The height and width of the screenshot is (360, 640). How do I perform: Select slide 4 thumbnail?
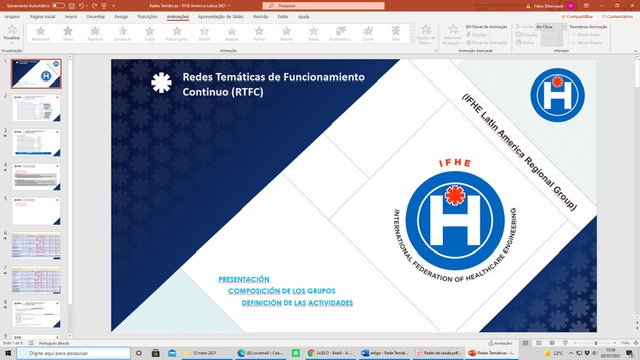36,177
